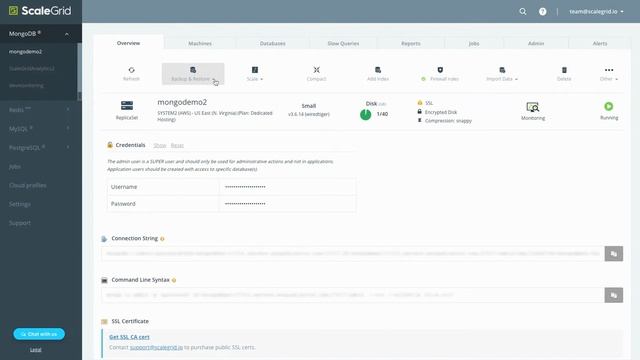
Task: Click the ReplicaSet server icon
Action: coord(127,106)
